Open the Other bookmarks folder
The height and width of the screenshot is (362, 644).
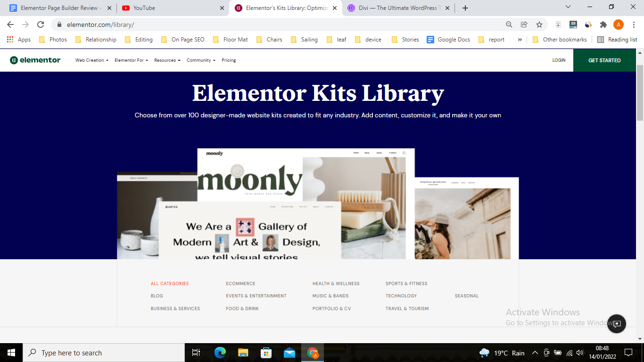(x=560, y=40)
